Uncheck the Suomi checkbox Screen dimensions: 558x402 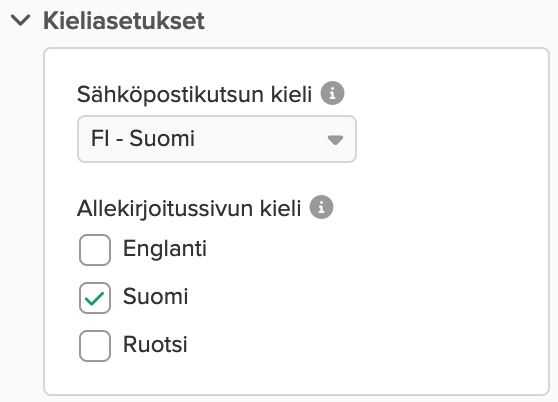coord(95,298)
